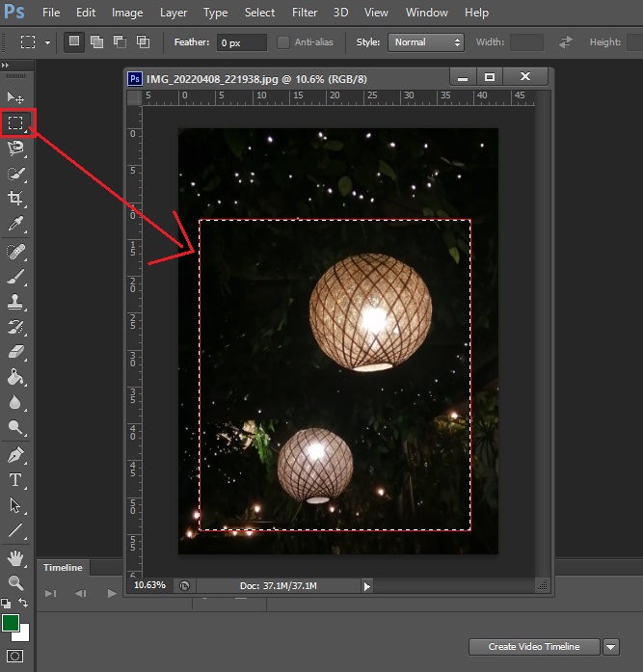Select the Line tool
643x672 pixels.
click(x=15, y=530)
